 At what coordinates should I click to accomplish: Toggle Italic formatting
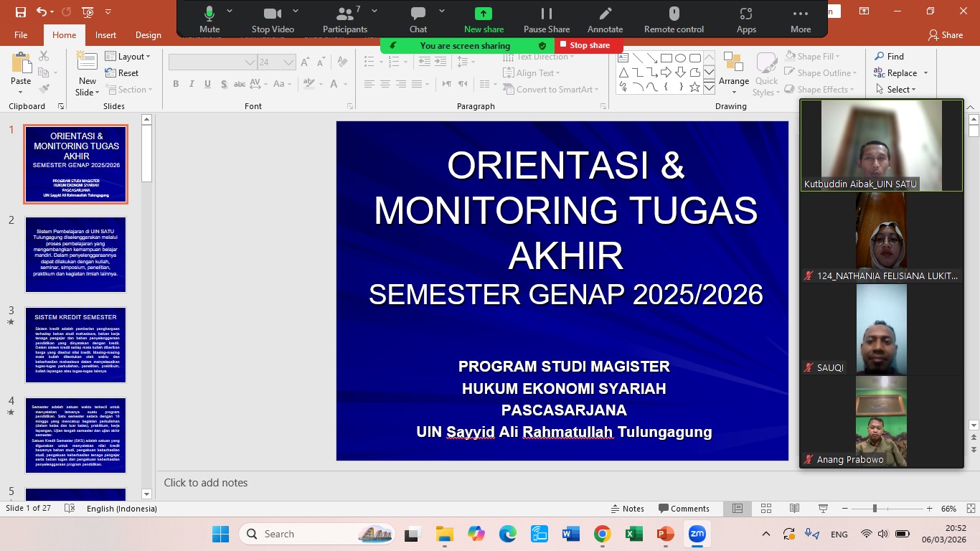tap(192, 84)
